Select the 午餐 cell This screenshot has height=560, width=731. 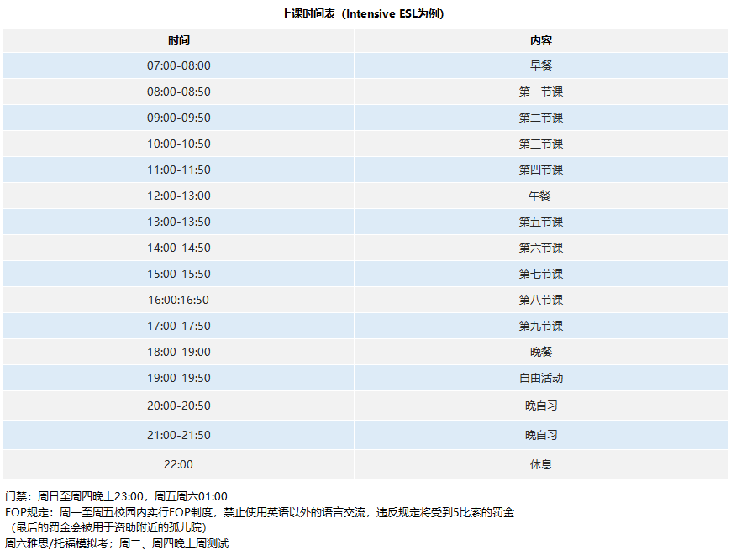point(541,196)
